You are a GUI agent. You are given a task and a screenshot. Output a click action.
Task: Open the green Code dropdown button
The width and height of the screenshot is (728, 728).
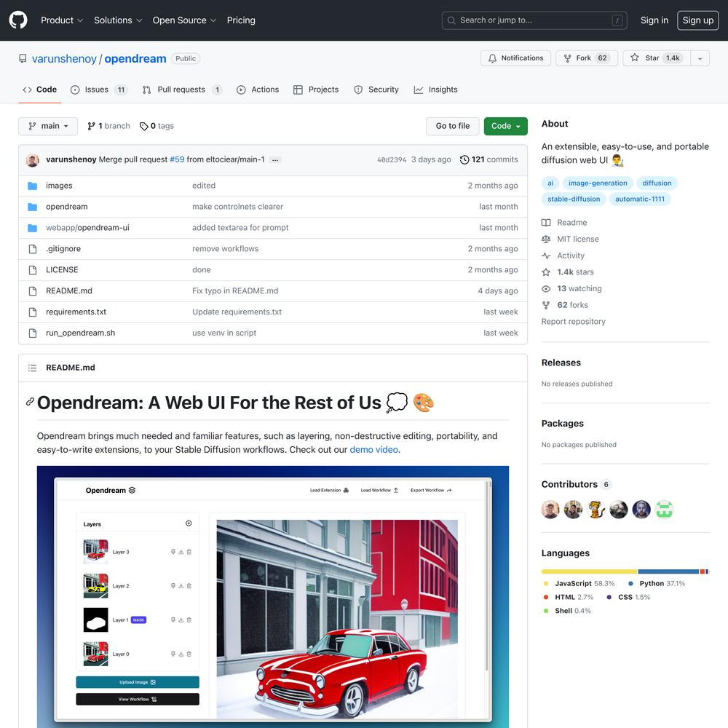506,126
